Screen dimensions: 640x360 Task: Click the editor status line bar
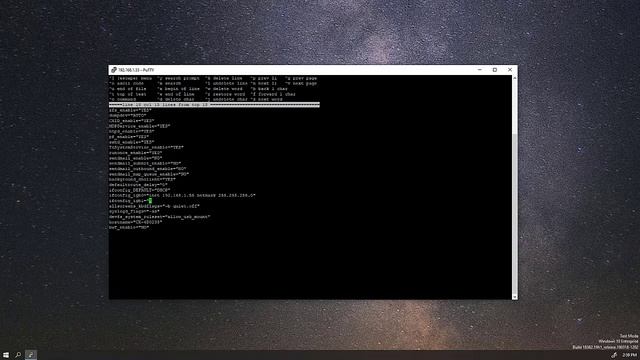pyautogui.click(x=214, y=105)
